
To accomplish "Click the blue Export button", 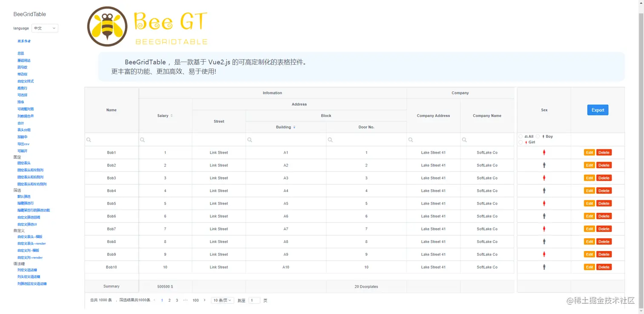I will tap(598, 110).
